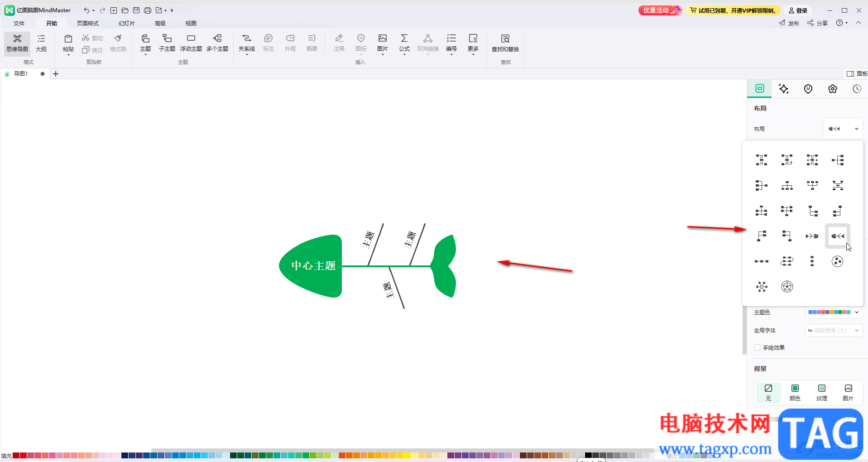Open the AI sparkle panel tab

(784, 89)
